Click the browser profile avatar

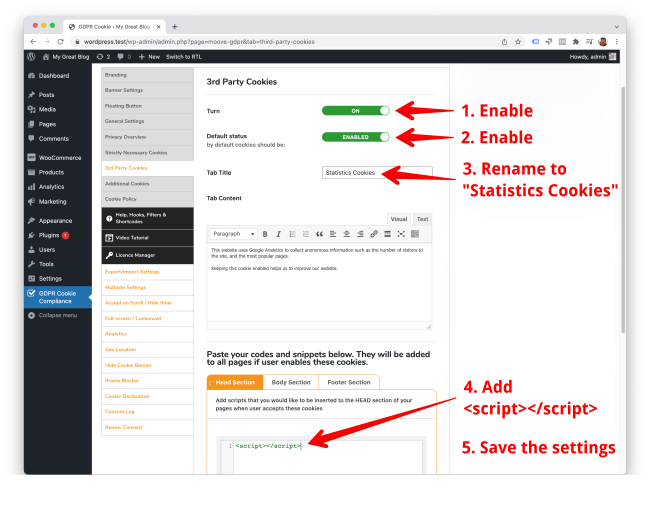(603, 41)
